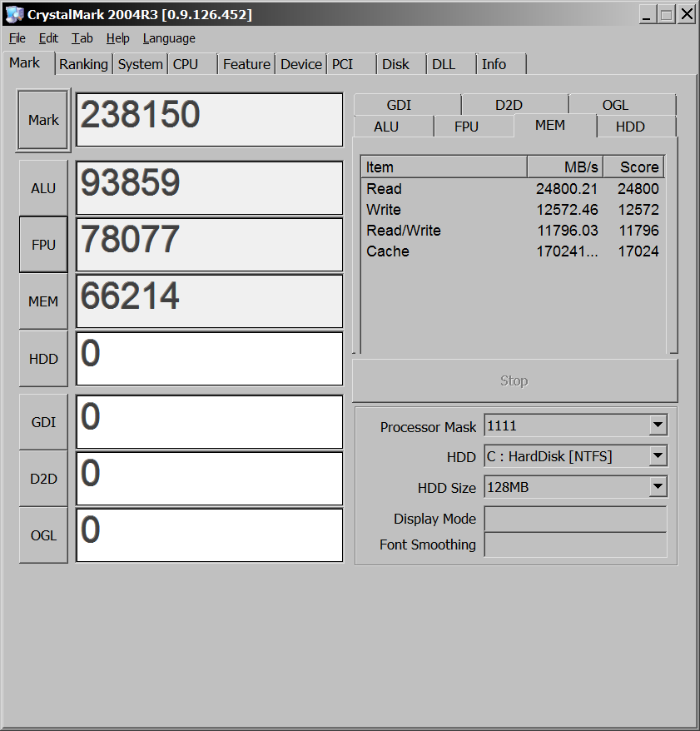Show the OGL results tab
The image size is (700, 731).
(615, 105)
